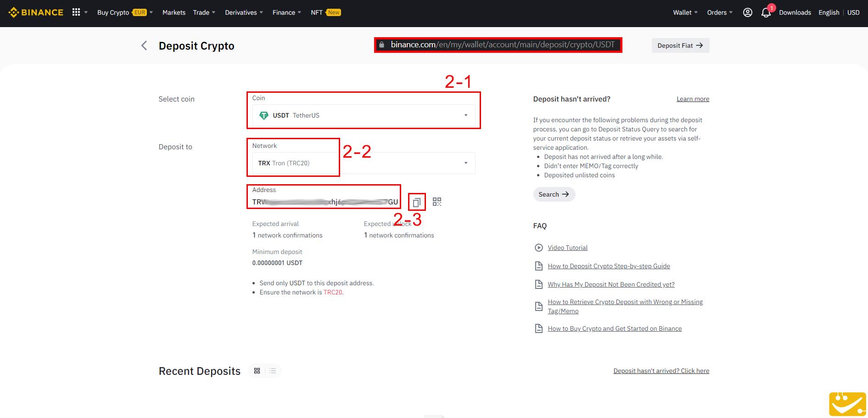Open the user account profile icon

[747, 12]
